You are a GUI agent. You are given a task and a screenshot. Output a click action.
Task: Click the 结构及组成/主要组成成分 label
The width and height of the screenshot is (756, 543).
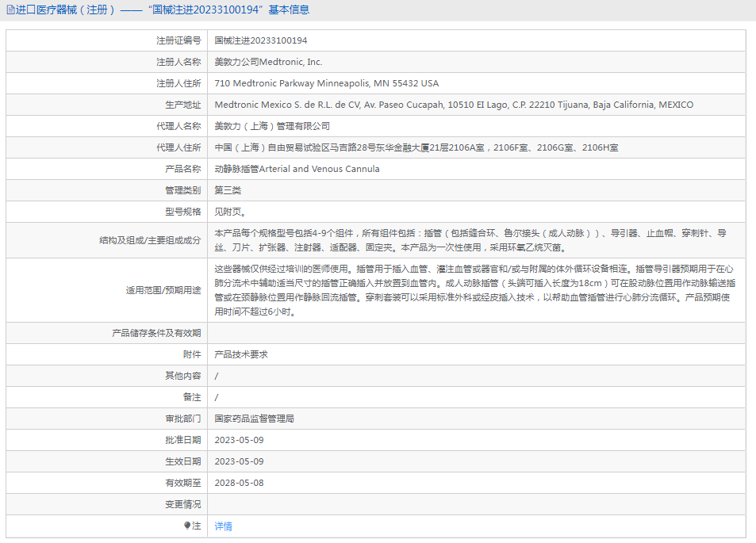tap(150, 240)
